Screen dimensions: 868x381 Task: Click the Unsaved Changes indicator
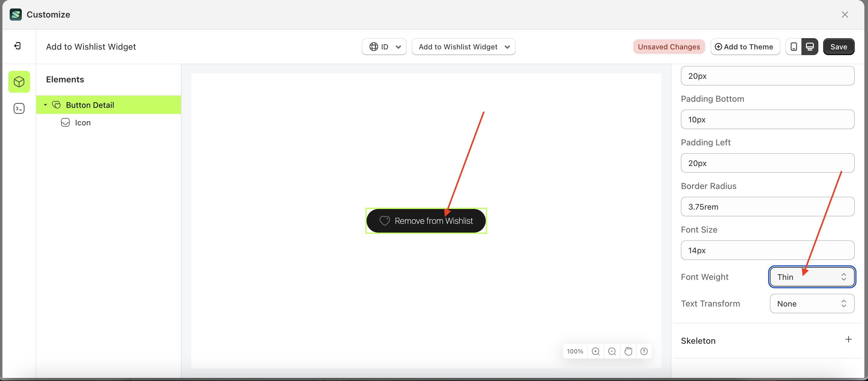(669, 47)
